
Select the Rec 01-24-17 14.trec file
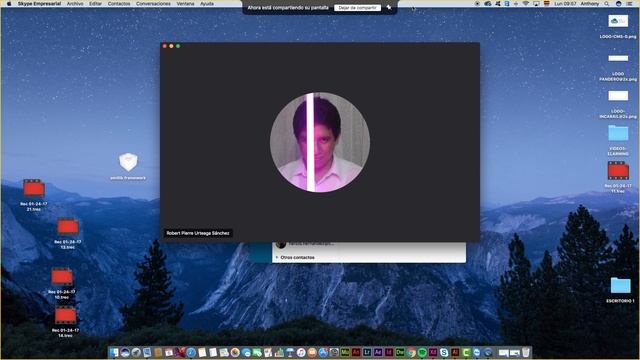pos(65,322)
